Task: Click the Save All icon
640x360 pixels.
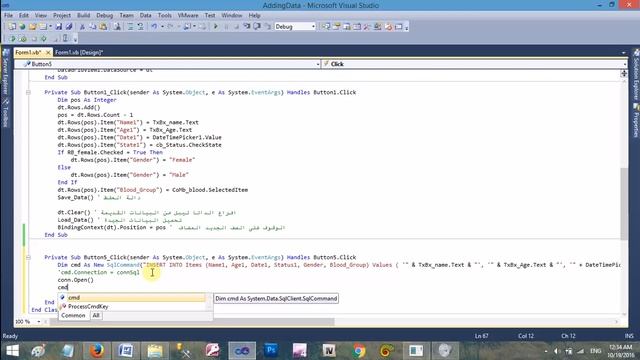Action: tap(69, 27)
